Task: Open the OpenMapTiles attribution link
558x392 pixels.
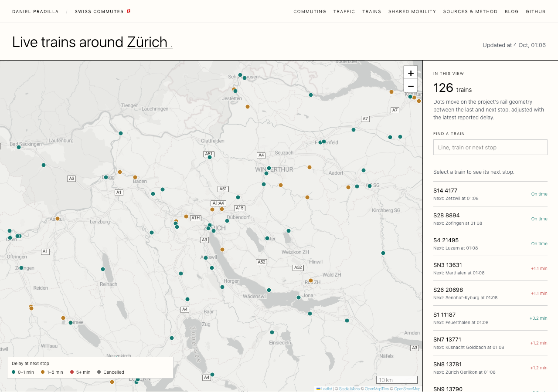Action: click(x=377, y=389)
